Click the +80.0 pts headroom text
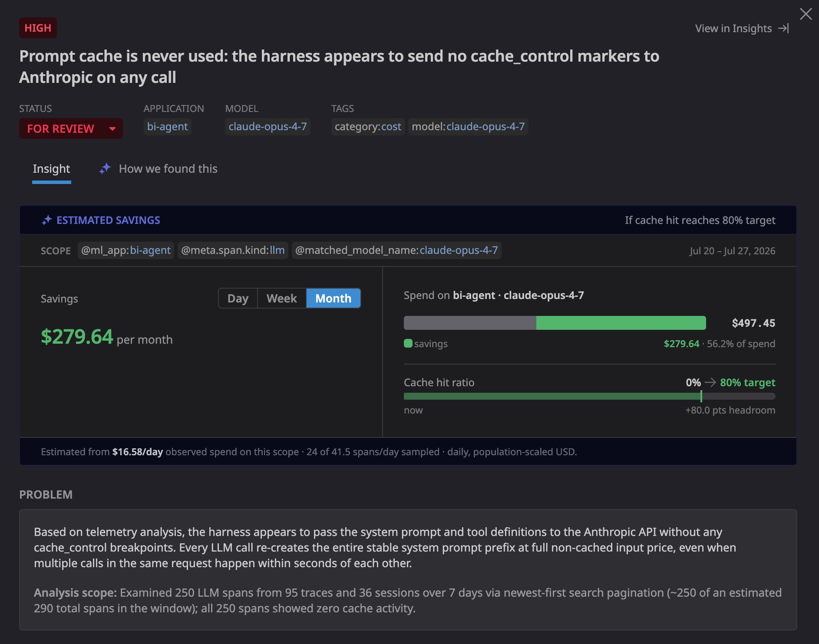 pos(730,410)
